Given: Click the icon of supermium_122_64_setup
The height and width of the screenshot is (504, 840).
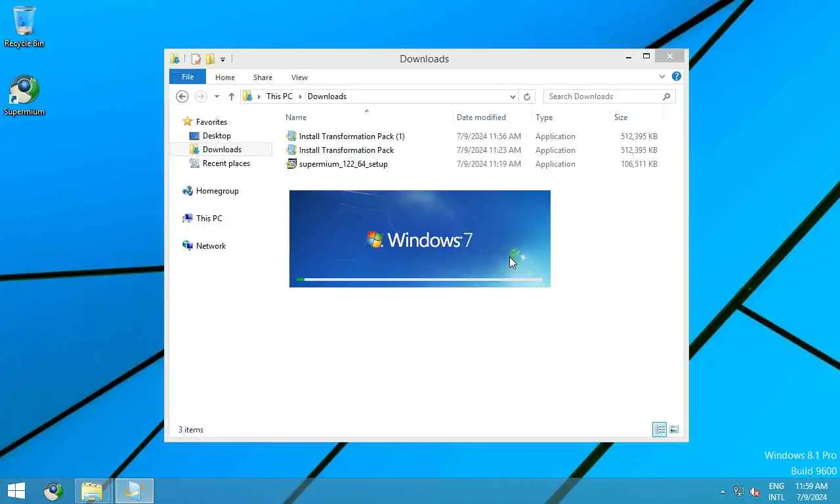Looking at the screenshot, I should pyautogui.click(x=291, y=164).
